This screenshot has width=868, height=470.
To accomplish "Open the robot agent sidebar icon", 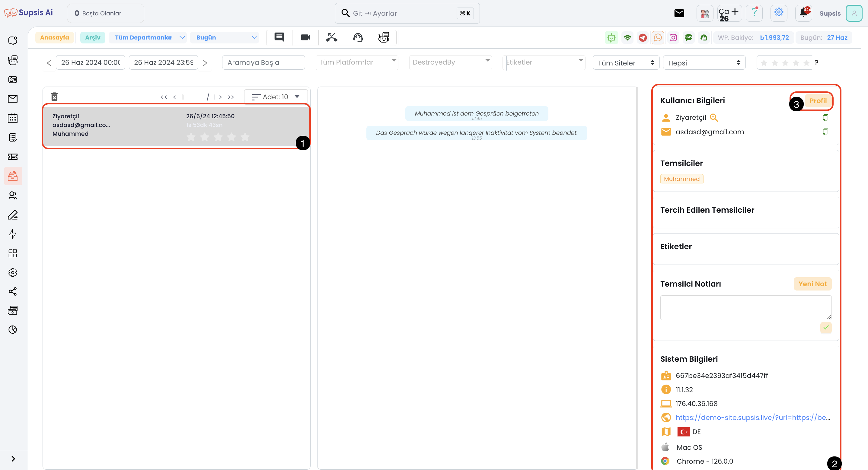I will pos(13,60).
